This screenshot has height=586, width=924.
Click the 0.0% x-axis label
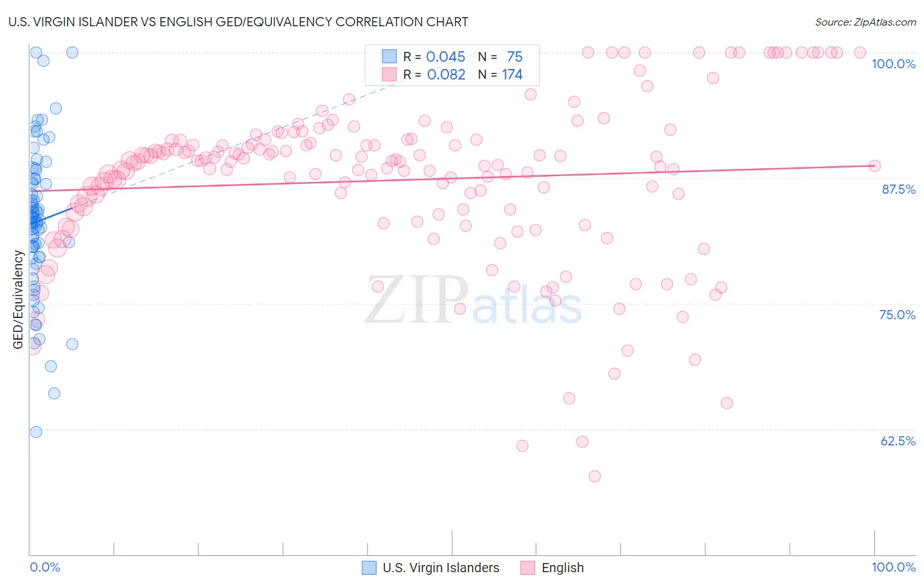point(45,567)
